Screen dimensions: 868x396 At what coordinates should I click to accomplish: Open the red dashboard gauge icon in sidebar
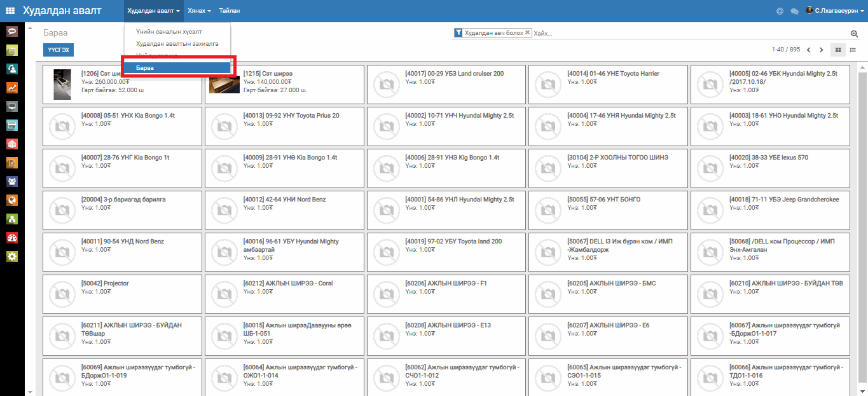[11, 238]
